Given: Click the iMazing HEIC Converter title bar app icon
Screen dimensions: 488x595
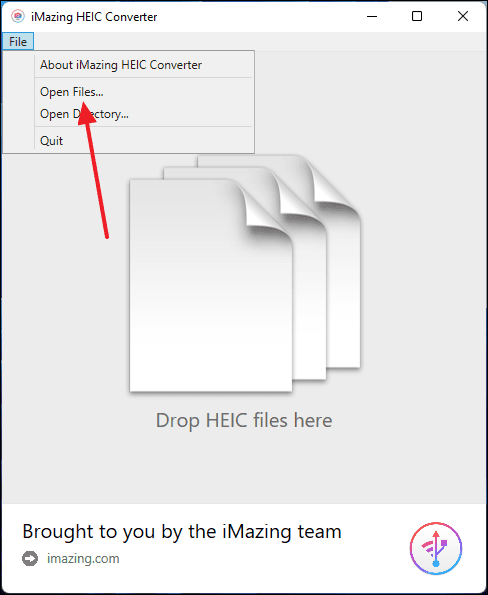Looking at the screenshot, I should tap(17, 16).
